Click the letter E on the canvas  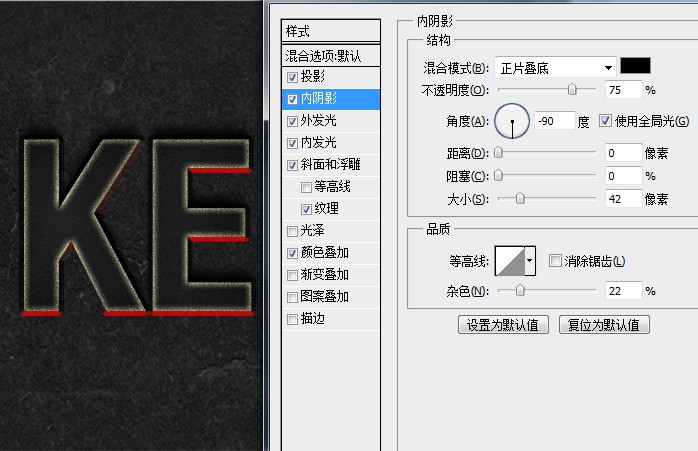click(x=169, y=223)
